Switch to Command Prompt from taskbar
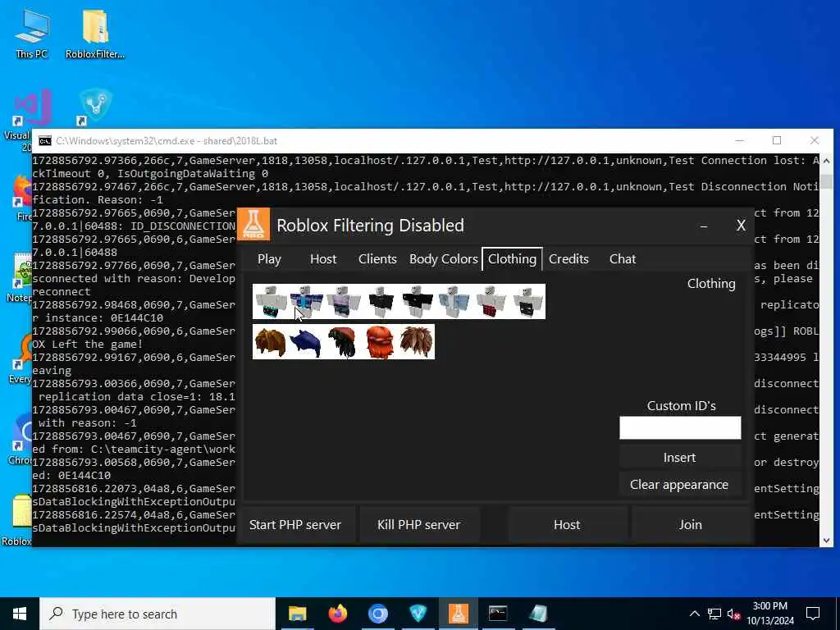The width and height of the screenshot is (840, 630). pos(498,614)
